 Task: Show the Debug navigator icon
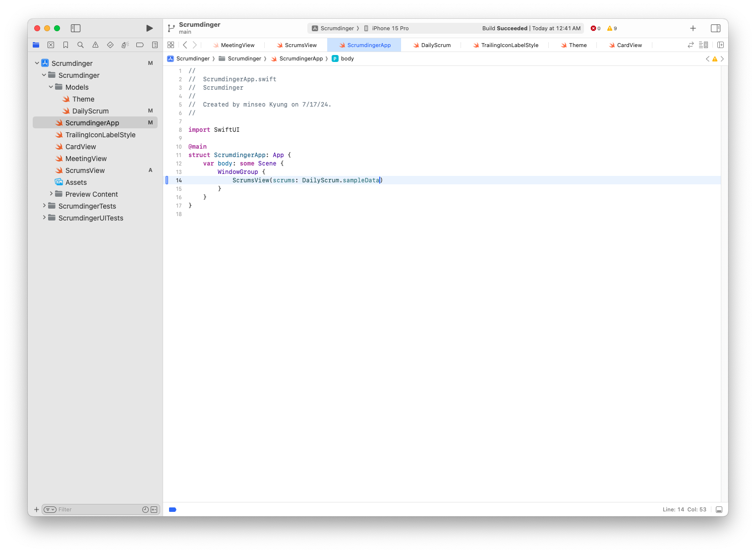coord(125,45)
